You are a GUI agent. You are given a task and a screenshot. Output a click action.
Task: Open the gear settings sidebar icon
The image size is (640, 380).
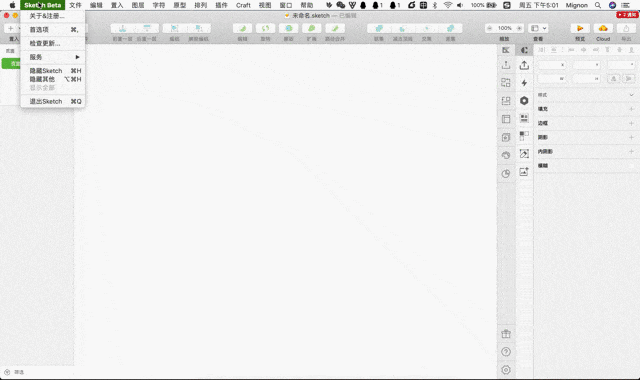coord(506,370)
